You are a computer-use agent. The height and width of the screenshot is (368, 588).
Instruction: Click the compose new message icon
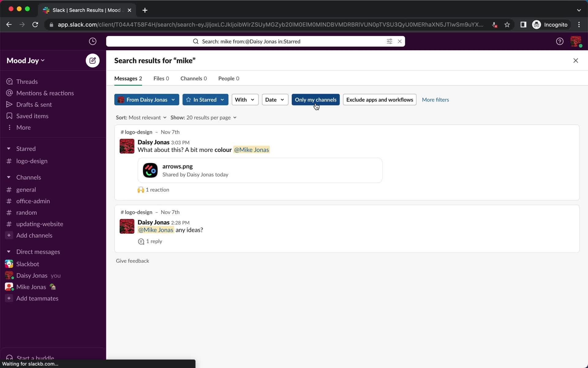click(93, 60)
